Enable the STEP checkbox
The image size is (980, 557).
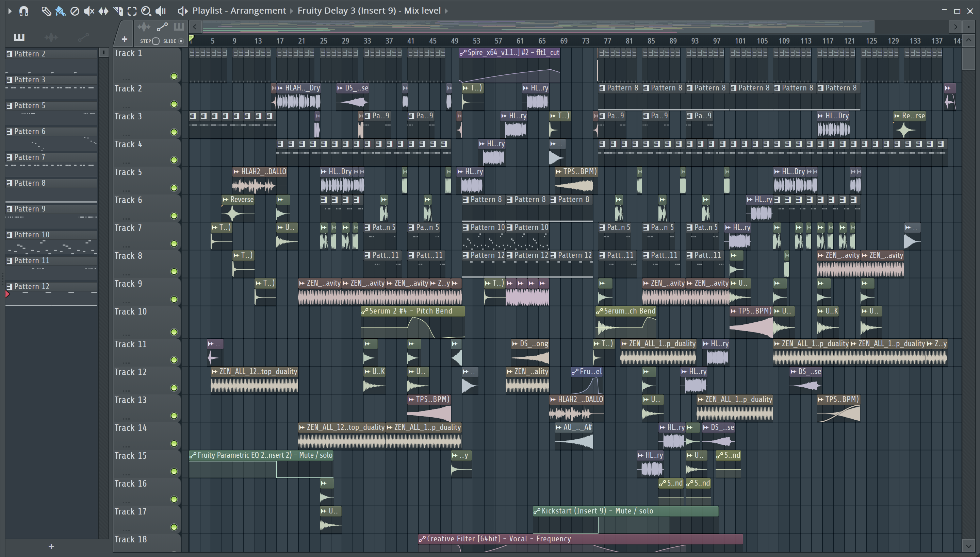pyautogui.click(x=156, y=41)
